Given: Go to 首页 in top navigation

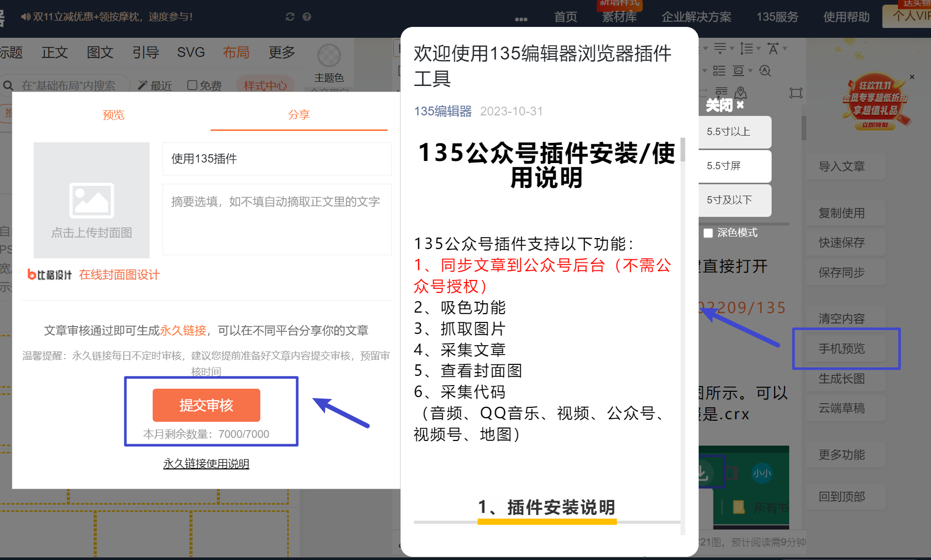Looking at the screenshot, I should pos(566,17).
